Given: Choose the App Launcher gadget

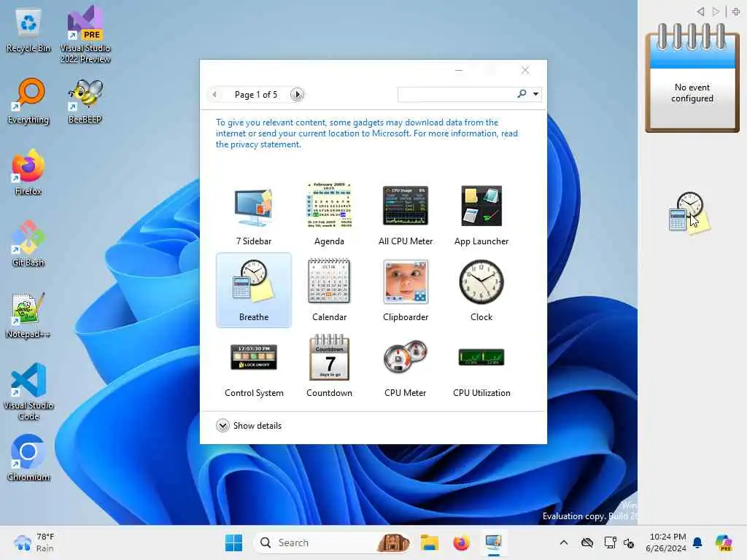Looking at the screenshot, I should pos(481,206).
